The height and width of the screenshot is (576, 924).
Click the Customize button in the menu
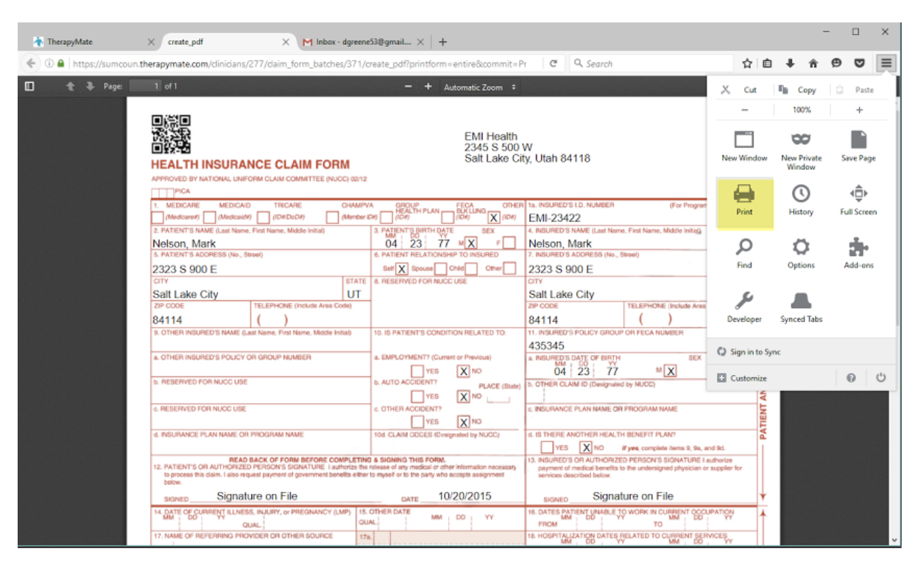pyautogui.click(x=748, y=378)
